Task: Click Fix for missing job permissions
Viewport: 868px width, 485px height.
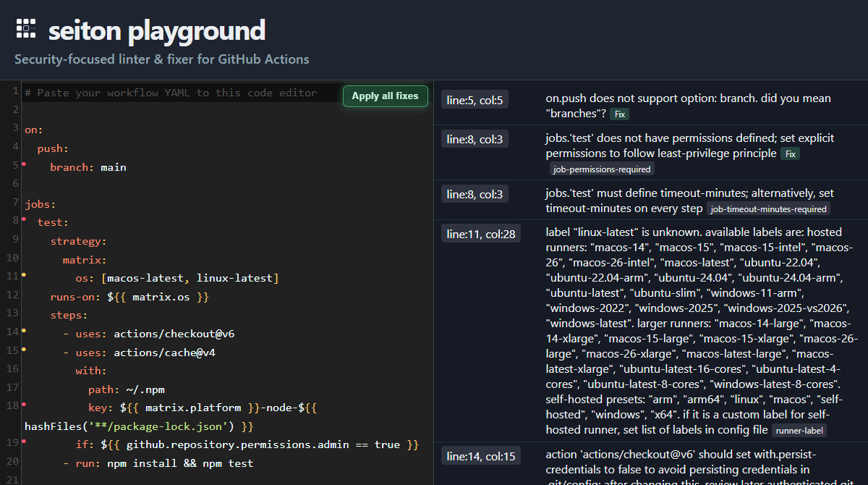Action: 791,154
